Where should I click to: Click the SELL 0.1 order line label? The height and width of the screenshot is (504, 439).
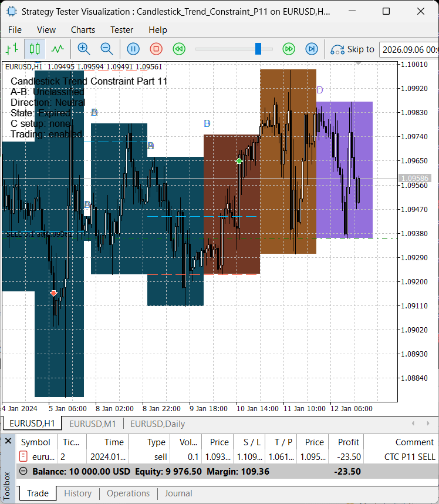point(39,234)
